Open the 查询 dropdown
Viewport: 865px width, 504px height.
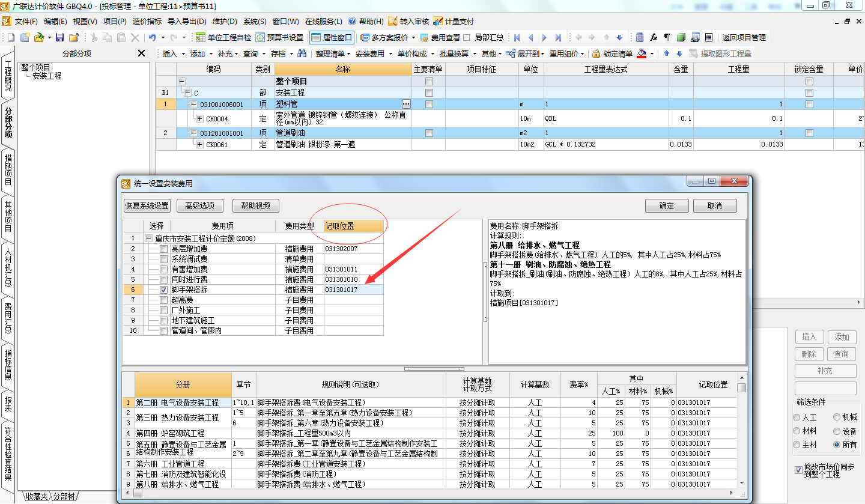(x=255, y=53)
